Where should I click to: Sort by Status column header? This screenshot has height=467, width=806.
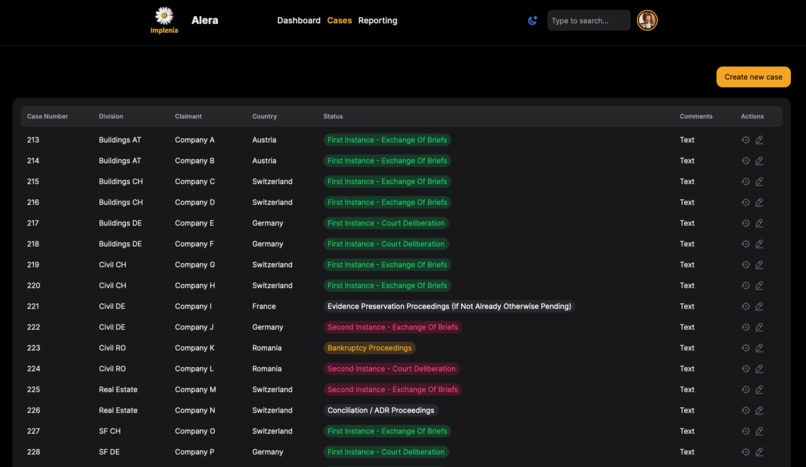333,117
